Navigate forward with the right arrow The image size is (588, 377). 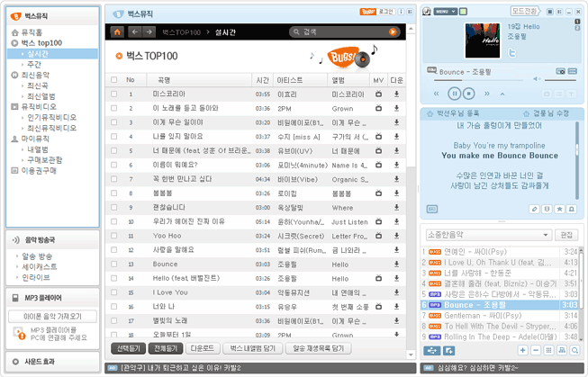[x=149, y=31]
